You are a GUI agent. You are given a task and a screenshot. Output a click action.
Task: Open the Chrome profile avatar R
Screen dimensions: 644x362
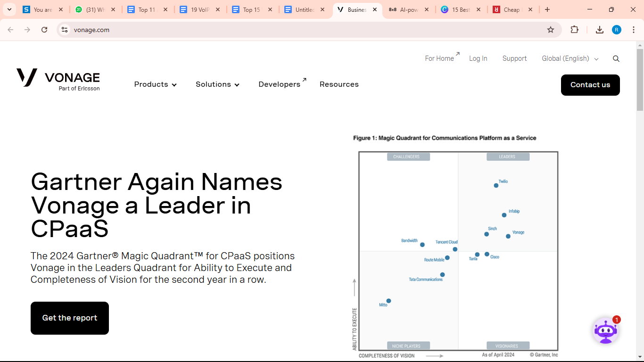point(617,30)
